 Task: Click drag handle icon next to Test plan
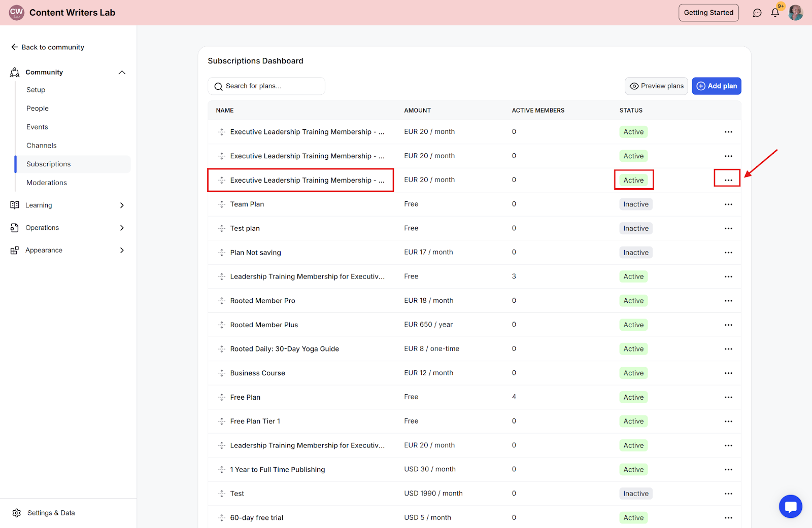pyautogui.click(x=222, y=229)
